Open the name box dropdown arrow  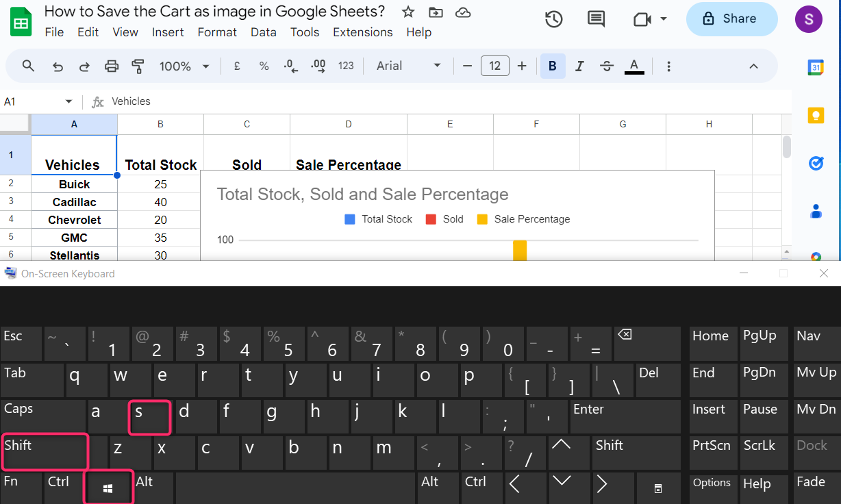pyautogui.click(x=68, y=101)
